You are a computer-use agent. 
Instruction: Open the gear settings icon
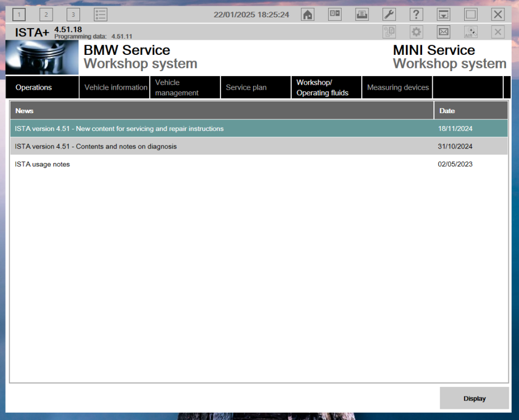click(416, 32)
